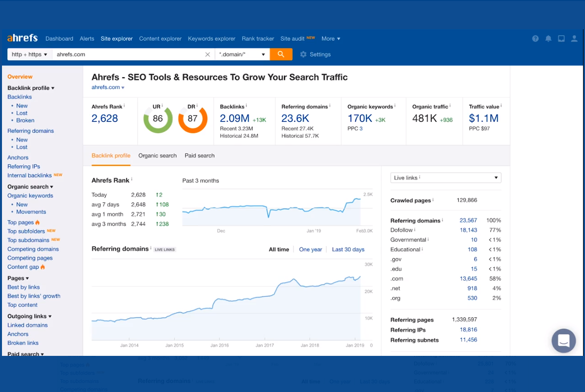Open the user account icon

coord(574,39)
